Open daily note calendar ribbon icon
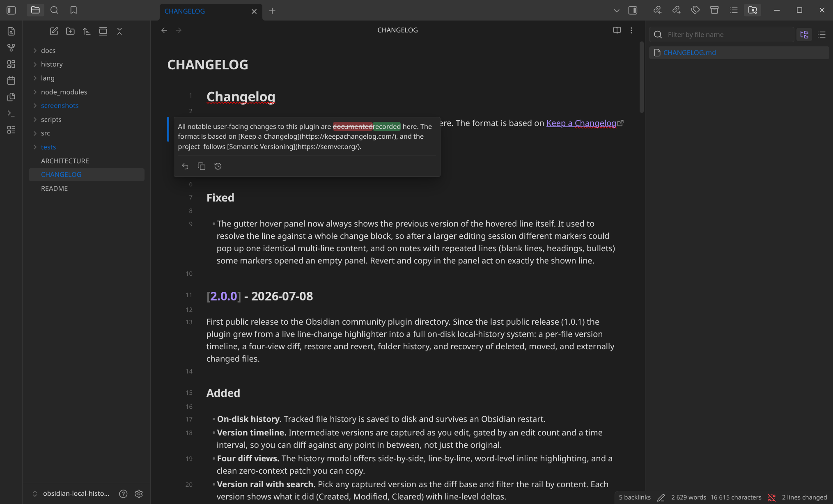The width and height of the screenshot is (833, 504). (11, 80)
